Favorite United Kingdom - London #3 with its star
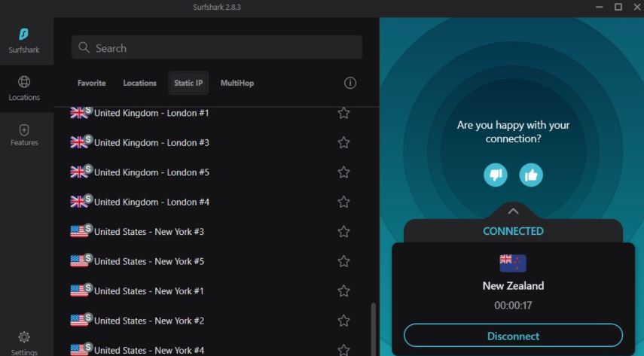This screenshot has width=644, height=356. click(343, 142)
